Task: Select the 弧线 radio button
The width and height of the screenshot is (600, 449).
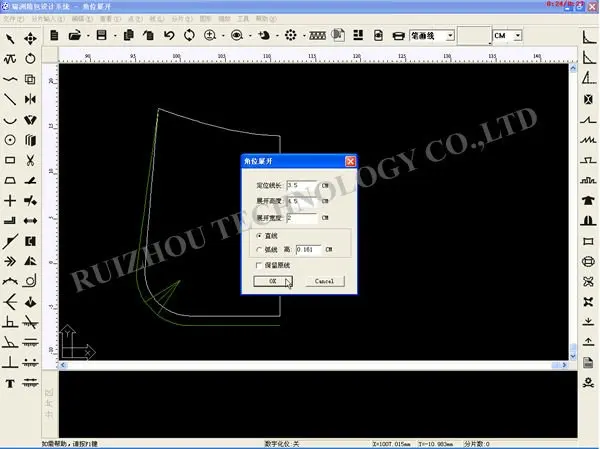Action: point(259,250)
